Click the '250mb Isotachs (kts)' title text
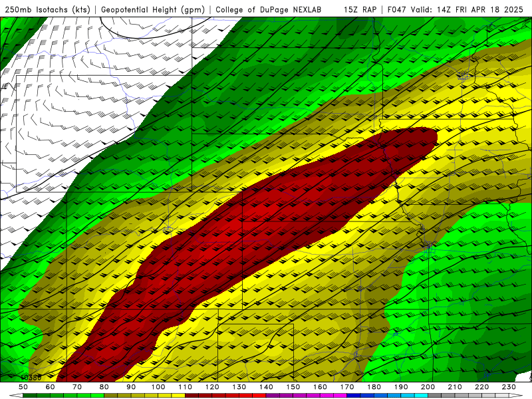 47,9
